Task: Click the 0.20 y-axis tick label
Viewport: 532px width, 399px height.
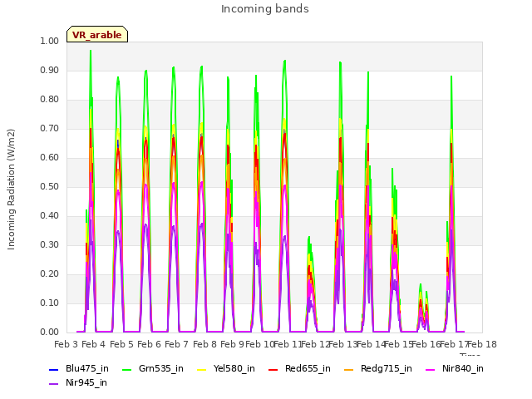Action: click(50, 273)
